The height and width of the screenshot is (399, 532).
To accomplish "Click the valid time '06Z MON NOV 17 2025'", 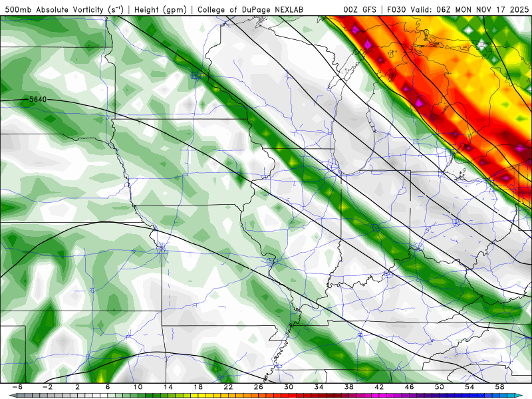I will [x=483, y=10].
